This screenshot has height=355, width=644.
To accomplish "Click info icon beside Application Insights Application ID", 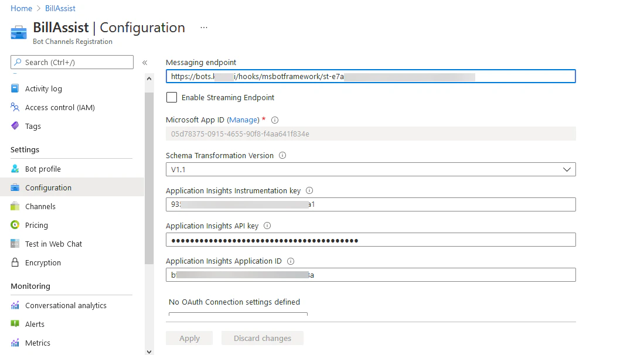I will [291, 261].
